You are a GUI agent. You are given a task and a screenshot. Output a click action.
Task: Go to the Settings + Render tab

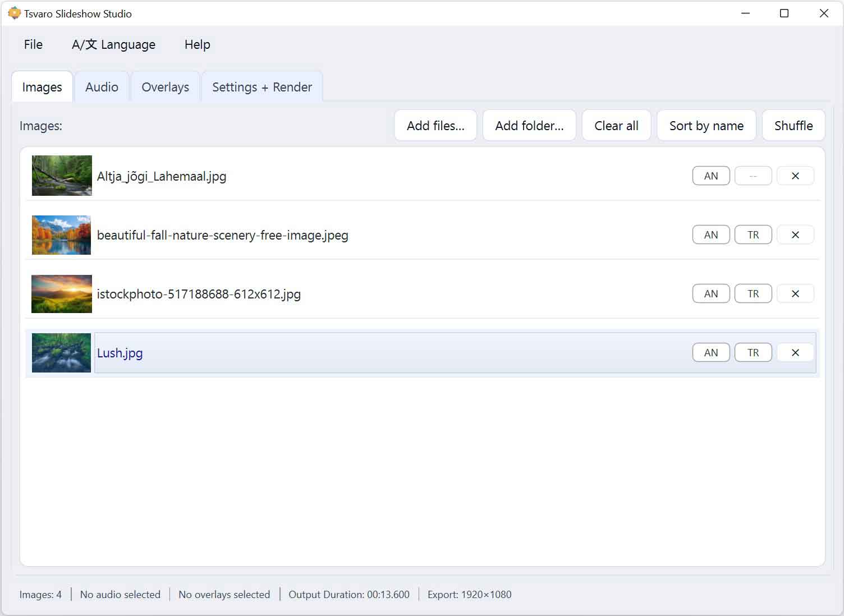(x=262, y=88)
